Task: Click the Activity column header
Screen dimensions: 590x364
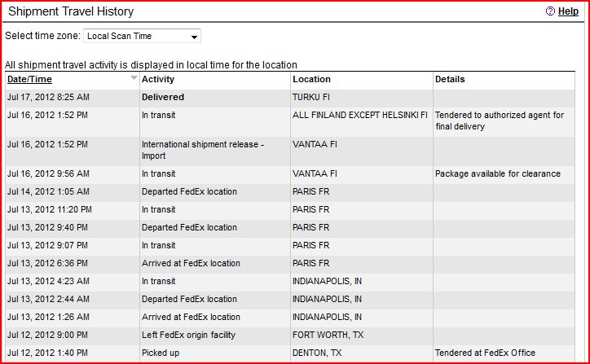Action: (x=158, y=80)
